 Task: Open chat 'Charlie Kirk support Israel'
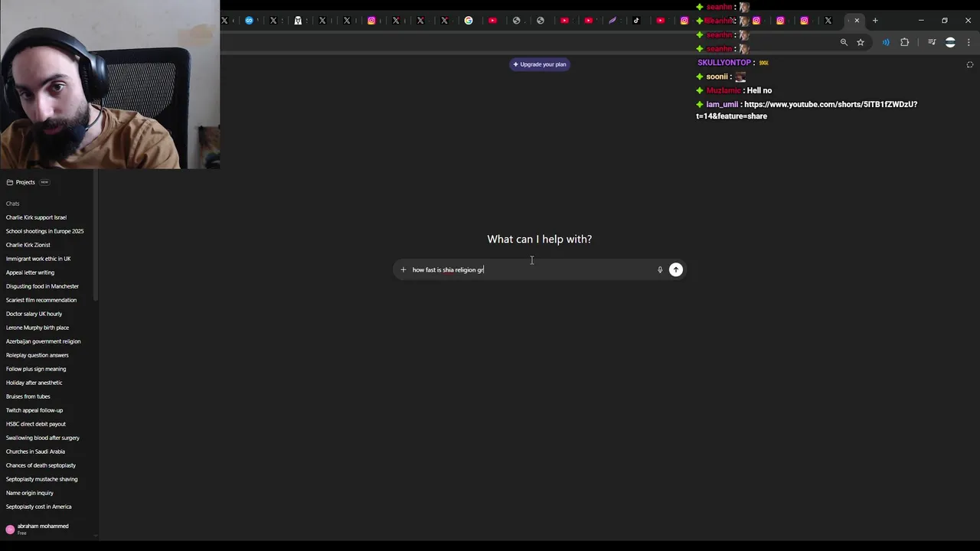point(36,217)
